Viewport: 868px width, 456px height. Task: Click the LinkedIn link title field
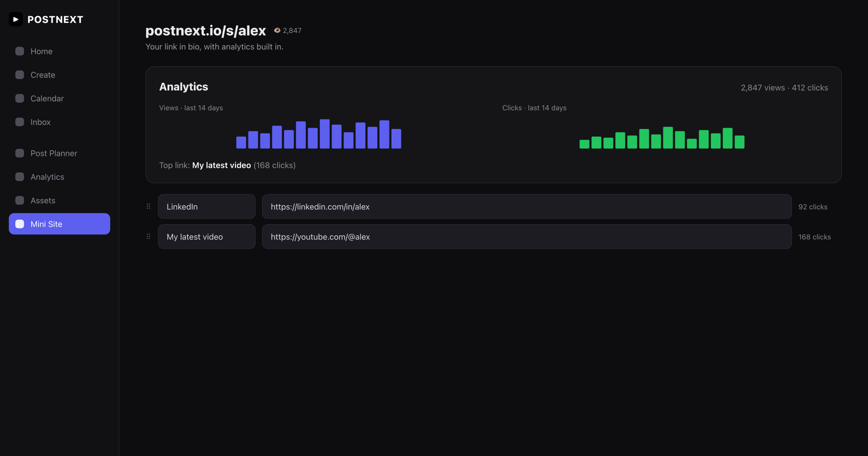click(x=207, y=206)
